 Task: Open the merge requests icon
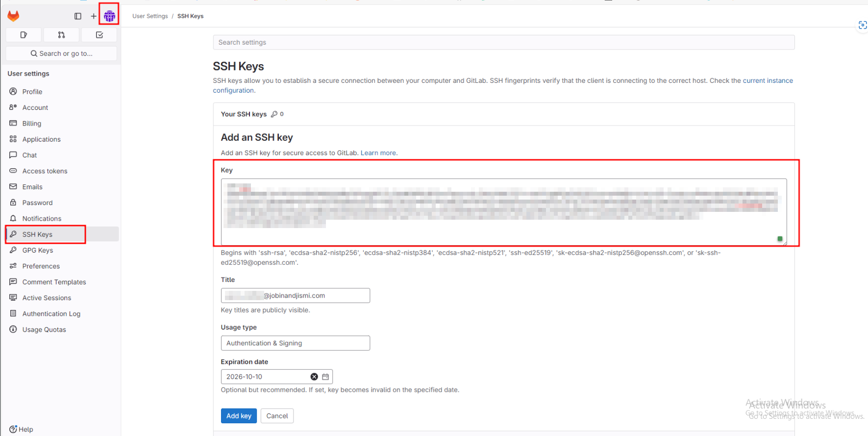61,35
